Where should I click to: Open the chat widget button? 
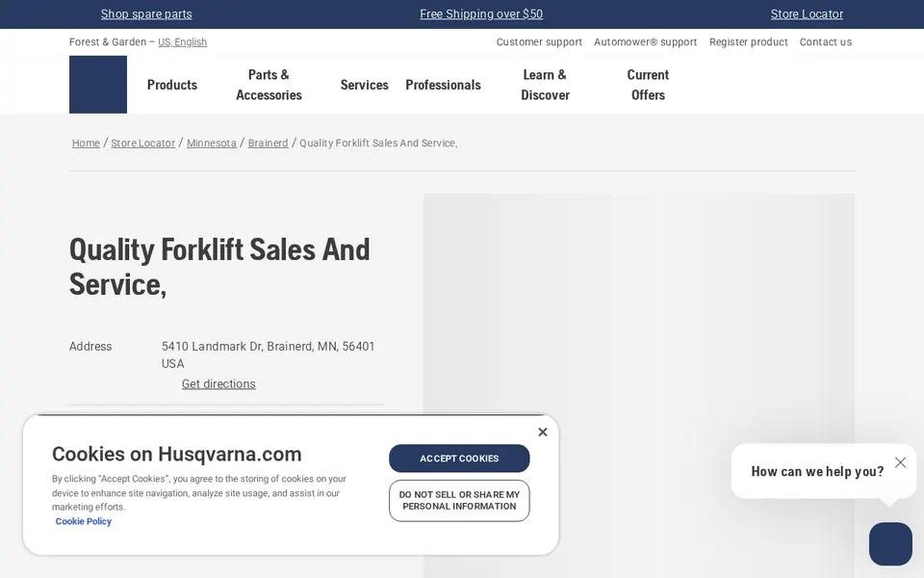coord(890,543)
